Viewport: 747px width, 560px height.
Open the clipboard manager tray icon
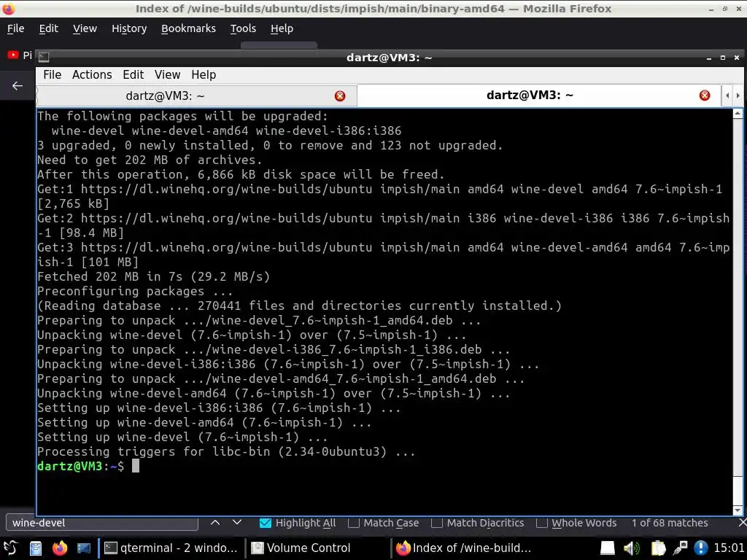(x=657, y=548)
